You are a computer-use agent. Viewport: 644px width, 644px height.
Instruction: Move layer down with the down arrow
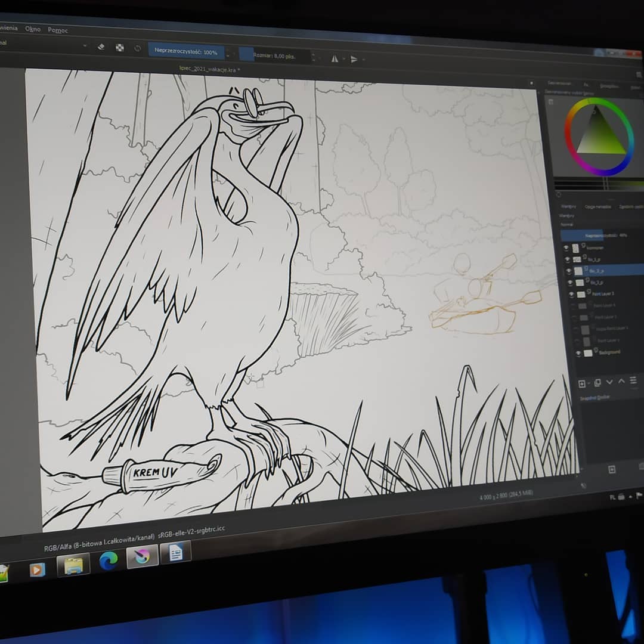coord(609,382)
